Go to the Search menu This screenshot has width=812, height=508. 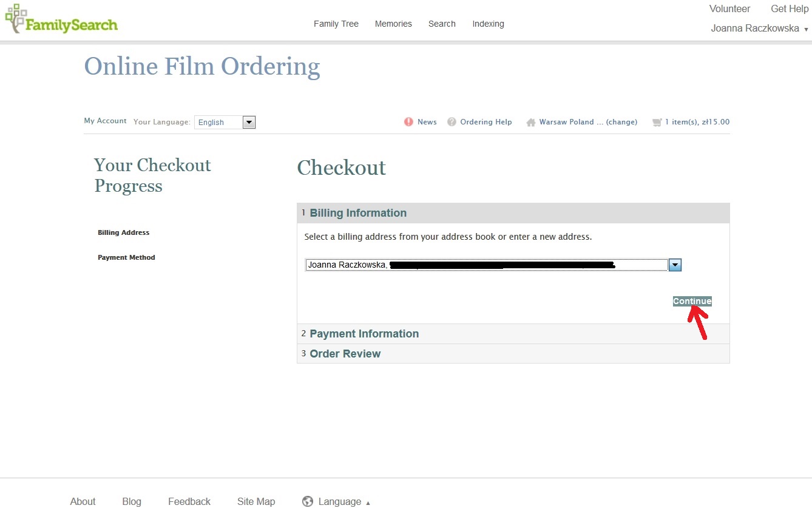[x=442, y=24]
